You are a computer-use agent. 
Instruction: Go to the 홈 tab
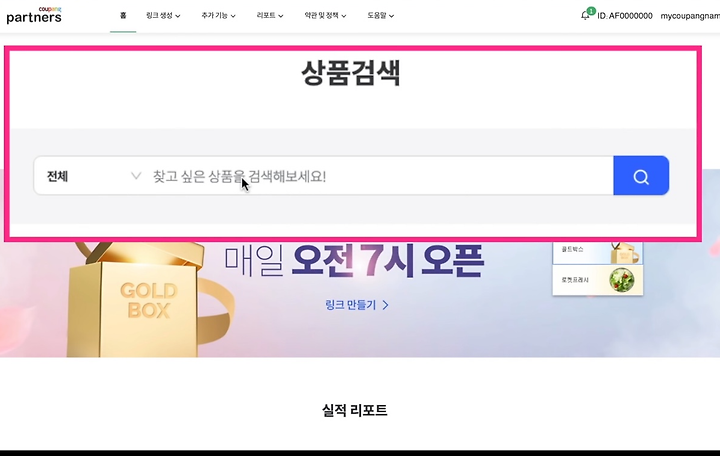click(x=123, y=16)
